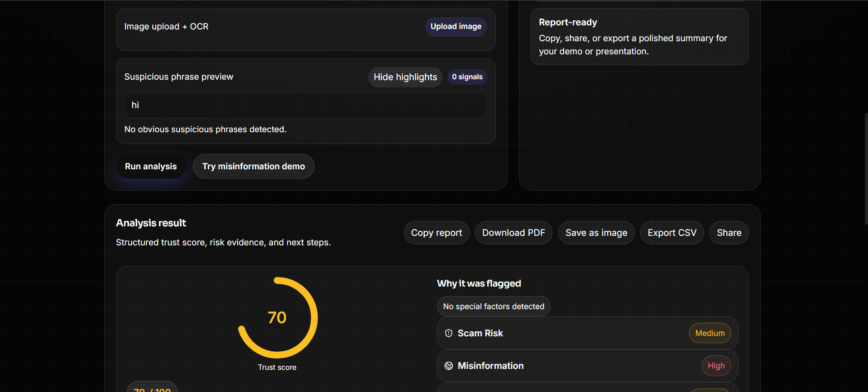Export CSV of results
Viewport: 868px width, 392px height.
point(672,233)
